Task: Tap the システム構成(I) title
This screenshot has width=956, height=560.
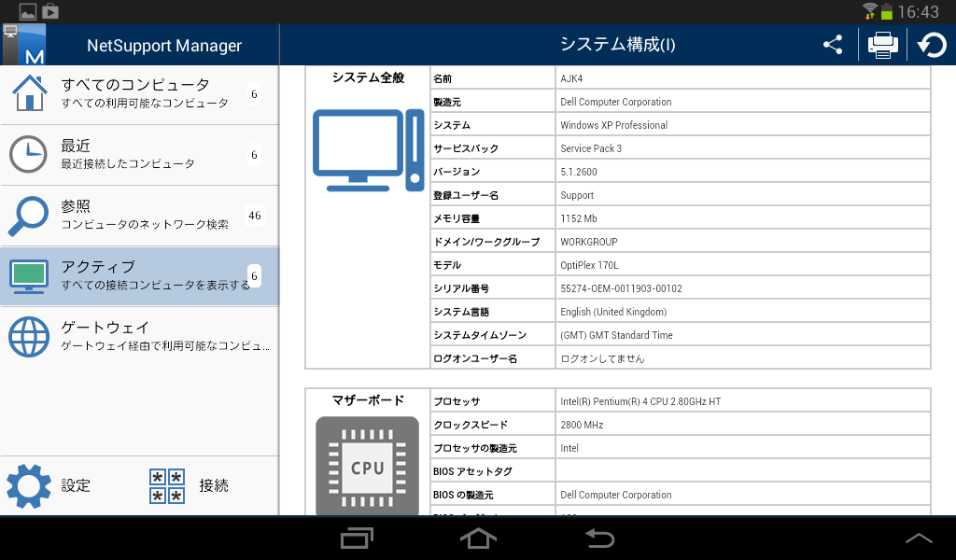Action: tap(618, 45)
